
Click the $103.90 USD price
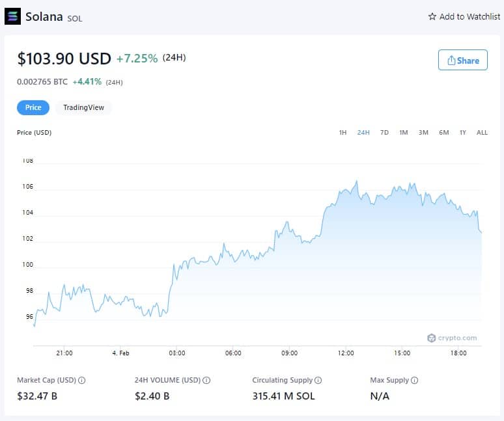[x=64, y=59]
